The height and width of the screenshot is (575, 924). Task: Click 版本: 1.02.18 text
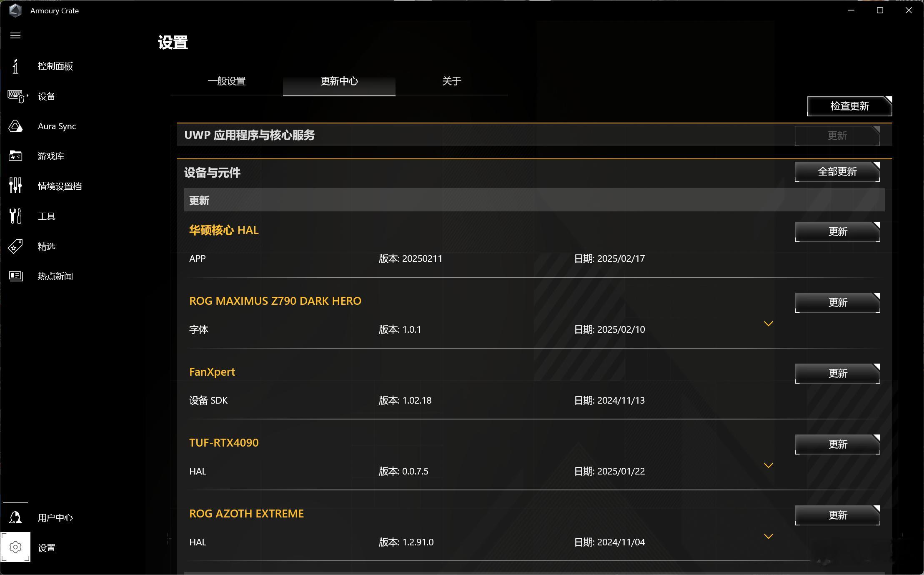405,400
